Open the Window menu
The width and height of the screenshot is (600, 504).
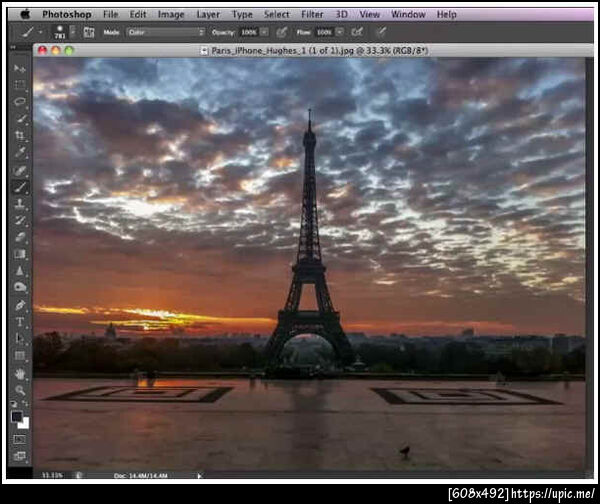pyautogui.click(x=408, y=15)
